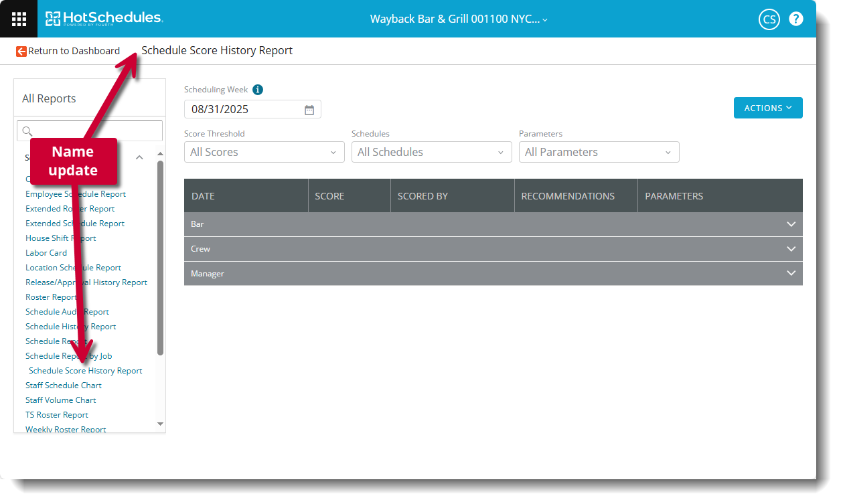This screenshot has height=504, width=841.
Task: Switch location via Wayback Bar & Grill selector
Action: pyautogui.click(x=459, y=19)
